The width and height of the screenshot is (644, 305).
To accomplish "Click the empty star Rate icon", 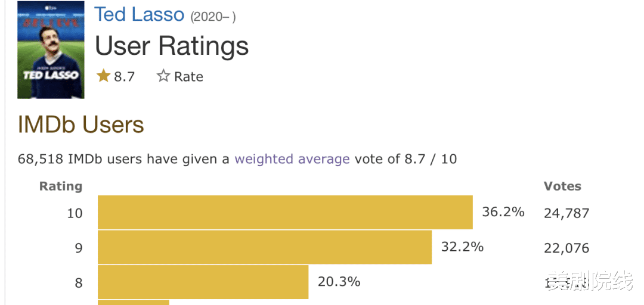I will click(163, 76).
